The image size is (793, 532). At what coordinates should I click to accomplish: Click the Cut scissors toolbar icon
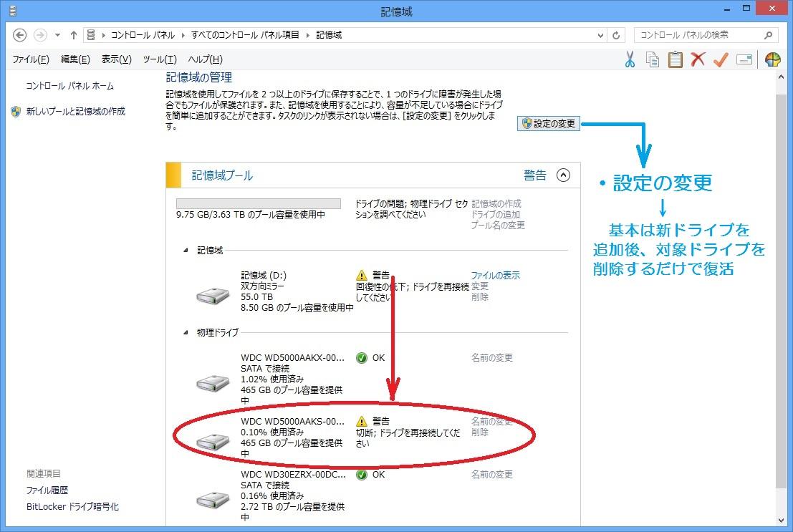click(630, 59)
